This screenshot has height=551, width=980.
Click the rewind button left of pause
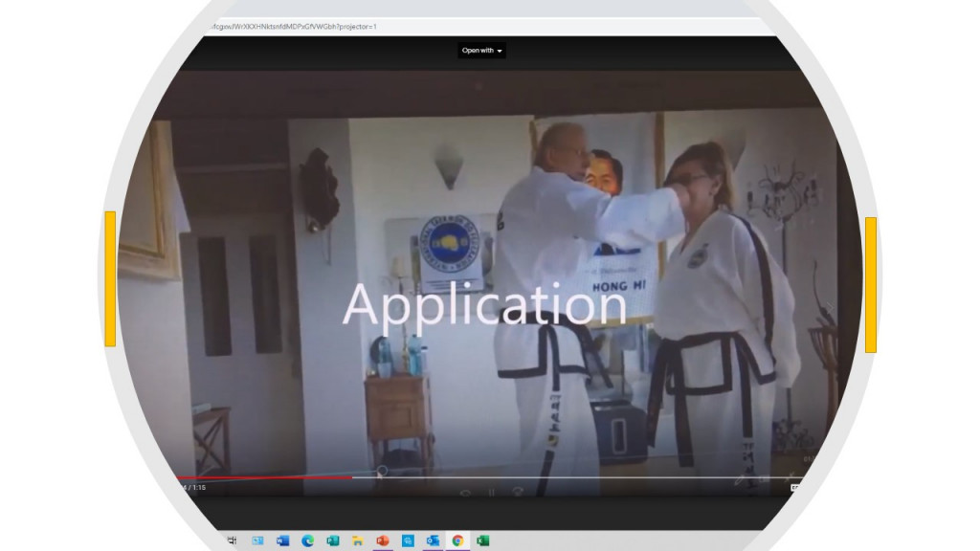465,493
